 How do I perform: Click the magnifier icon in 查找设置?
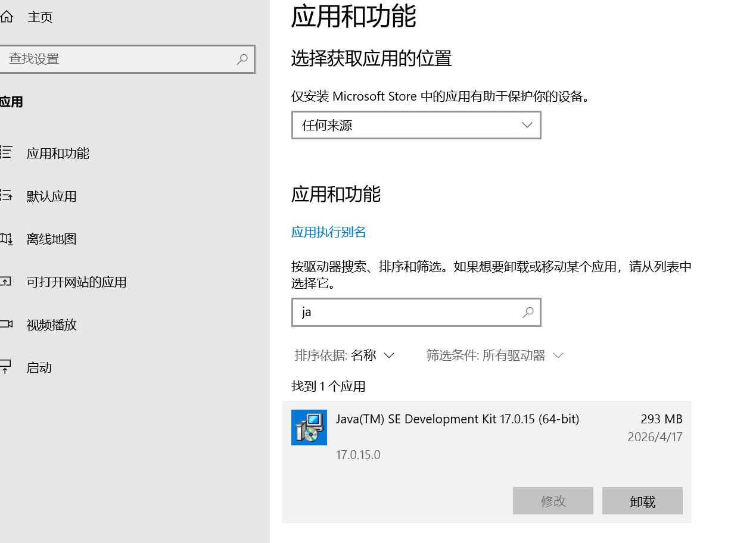point(242,59)
